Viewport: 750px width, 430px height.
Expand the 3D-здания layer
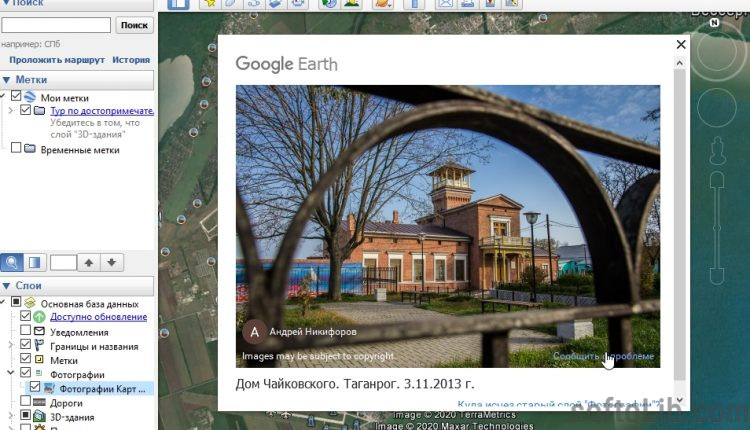[11, 416]
